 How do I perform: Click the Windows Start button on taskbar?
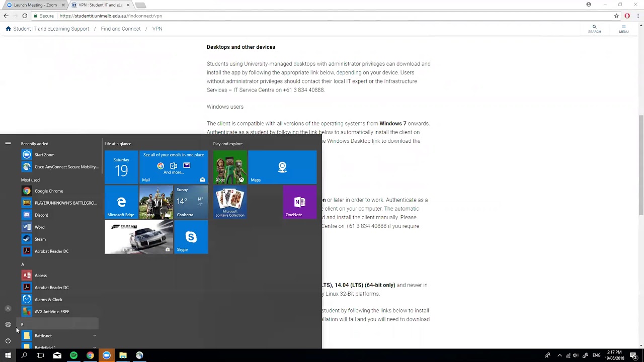(x=8, y=355)
